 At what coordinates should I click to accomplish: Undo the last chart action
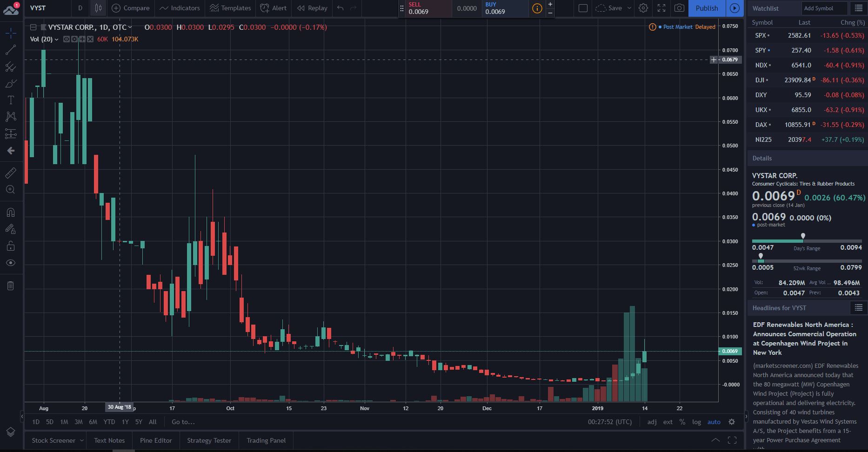[341, 8]
